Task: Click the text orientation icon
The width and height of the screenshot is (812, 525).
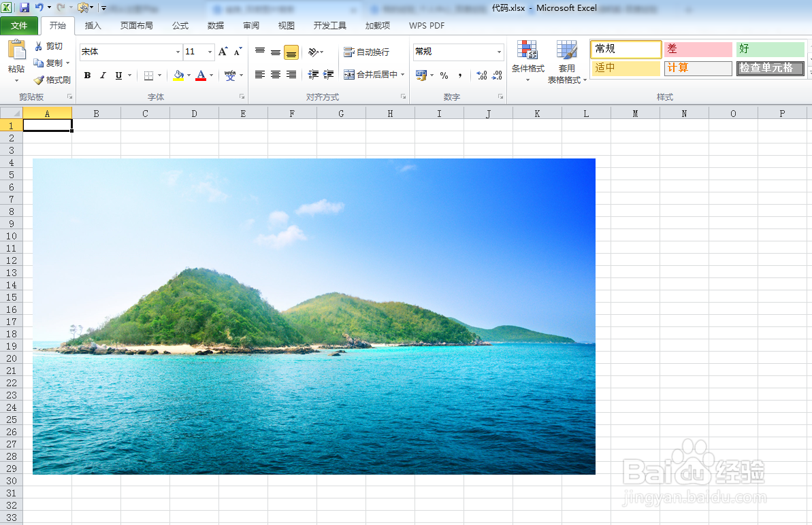Action: coord(313,52)
